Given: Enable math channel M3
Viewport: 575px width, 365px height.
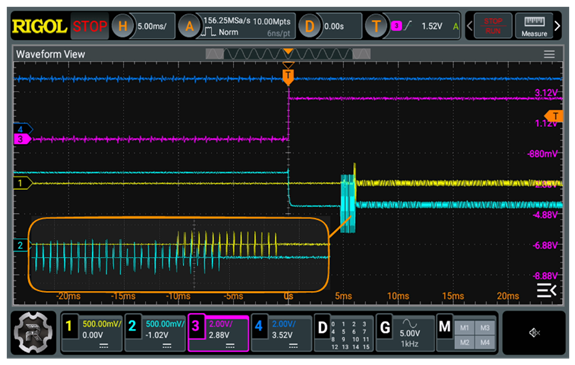Looking at the screenshot, I should pyautogui.click(x=485, y=328).
